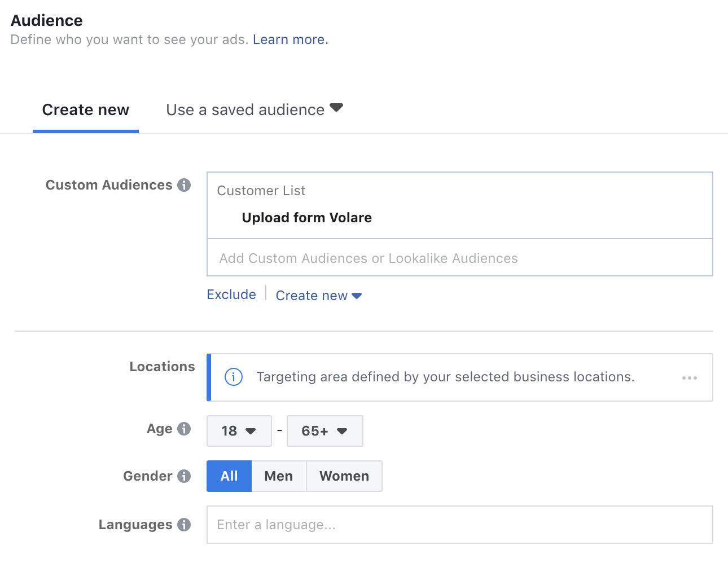728x563 pixels.
Task: Open the three-dot menu in Locations box
Action: 690,378
